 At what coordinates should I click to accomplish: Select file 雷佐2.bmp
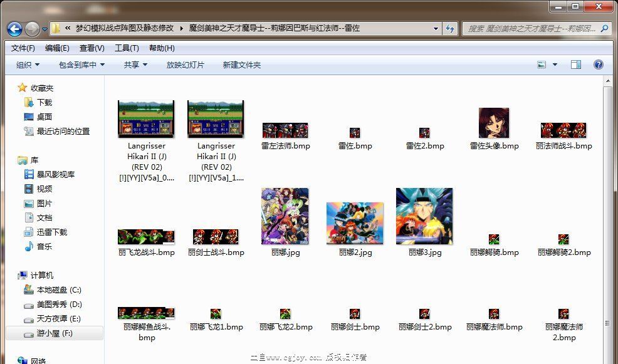click(x=424, y=138)
